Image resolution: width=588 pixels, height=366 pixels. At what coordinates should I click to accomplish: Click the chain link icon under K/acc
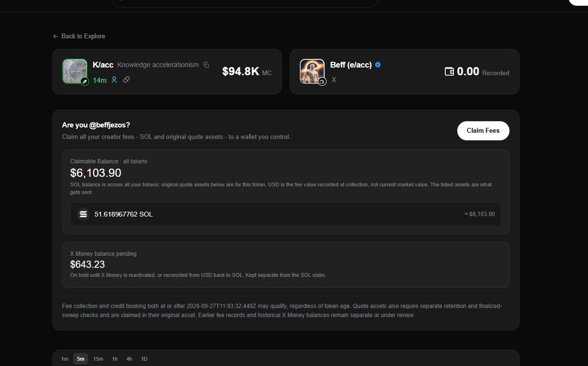(126, 79)
